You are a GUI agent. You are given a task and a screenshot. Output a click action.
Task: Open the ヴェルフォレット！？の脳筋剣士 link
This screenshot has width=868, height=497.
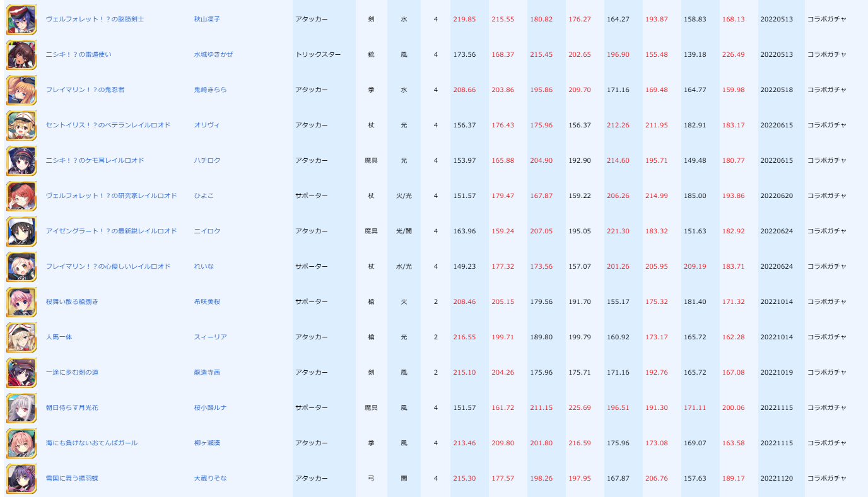pos(95,20)
